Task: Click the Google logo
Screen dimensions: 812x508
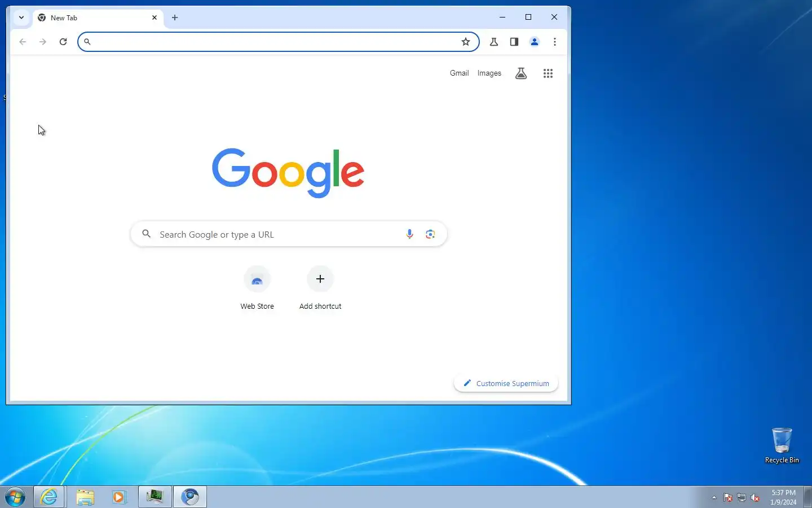Action: 288,173
